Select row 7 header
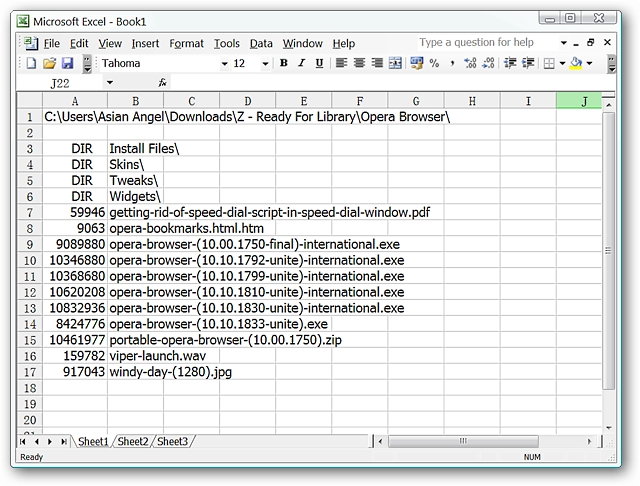The width and height of the screenshot is (640, 486). pos(29,213)
